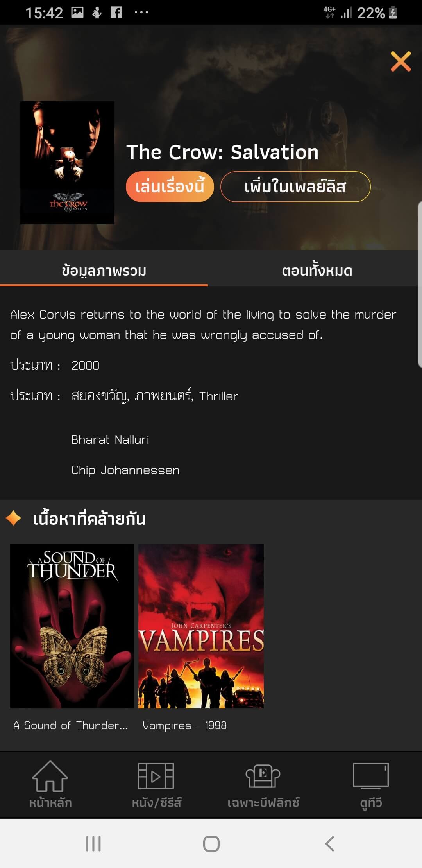Add to playlist via เพิ่มในเพลย์ลิส button
Viewport: 422px width, 868px height.
click(295, 187)
